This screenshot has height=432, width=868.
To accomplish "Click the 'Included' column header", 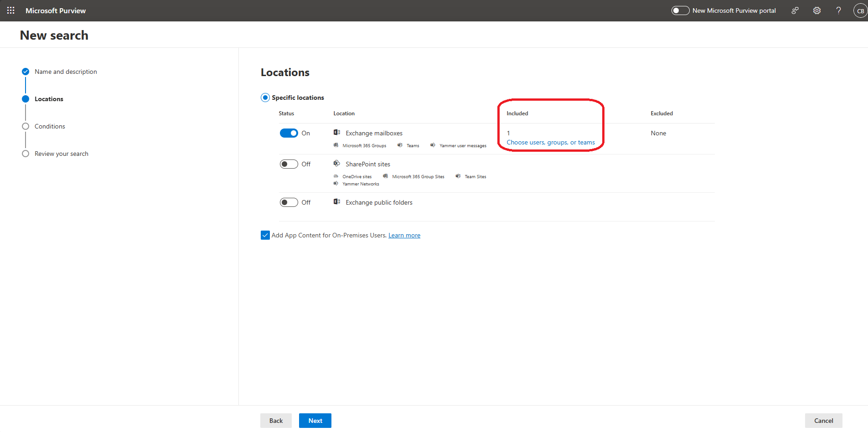I will pyautogui.click(x=517, y=113).
